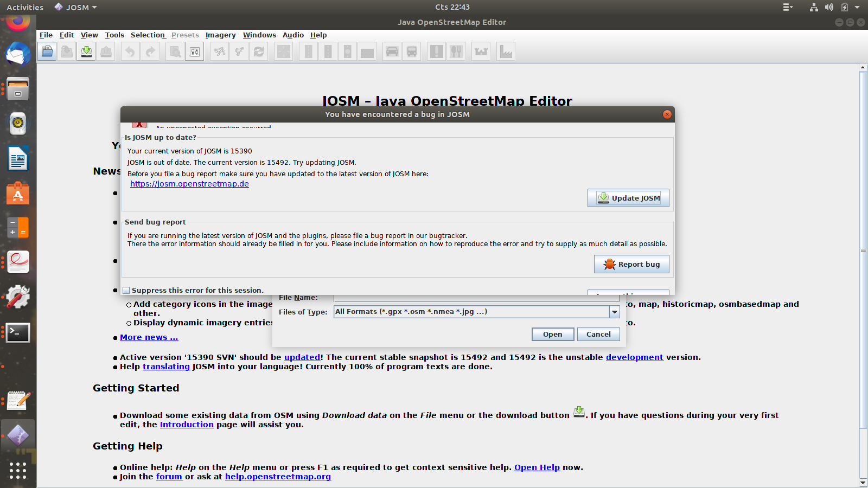Follow the josm.openstreetmap.de link
Screen dimensions: 868x488
(x=189, y=184)
